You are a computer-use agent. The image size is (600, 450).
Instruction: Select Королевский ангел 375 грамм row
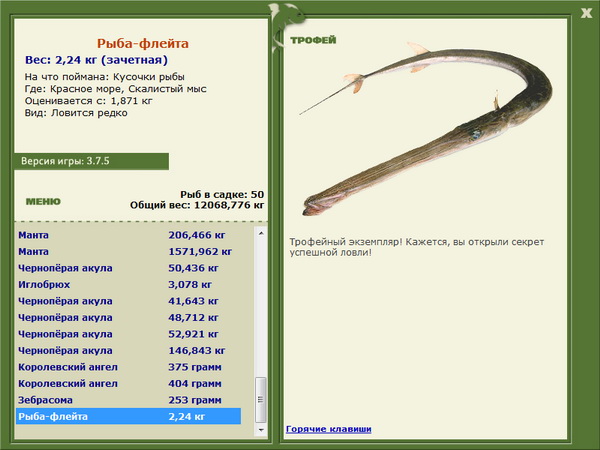(129, 367)
